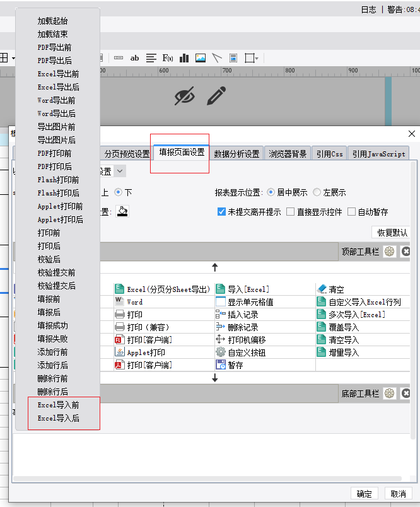The image size is (420, 507).
Task: Switch to 引用Css tab
Action: point(329,154)
